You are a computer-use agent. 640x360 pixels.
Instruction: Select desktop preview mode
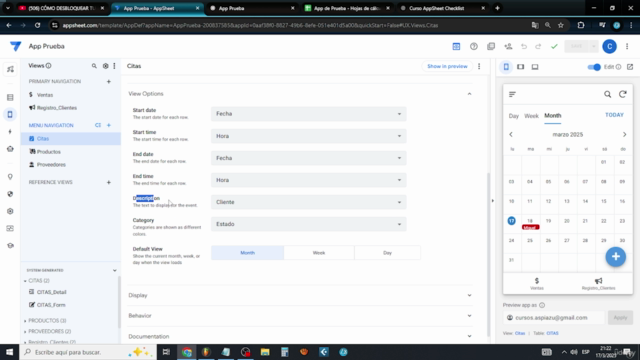coord(535,67)
